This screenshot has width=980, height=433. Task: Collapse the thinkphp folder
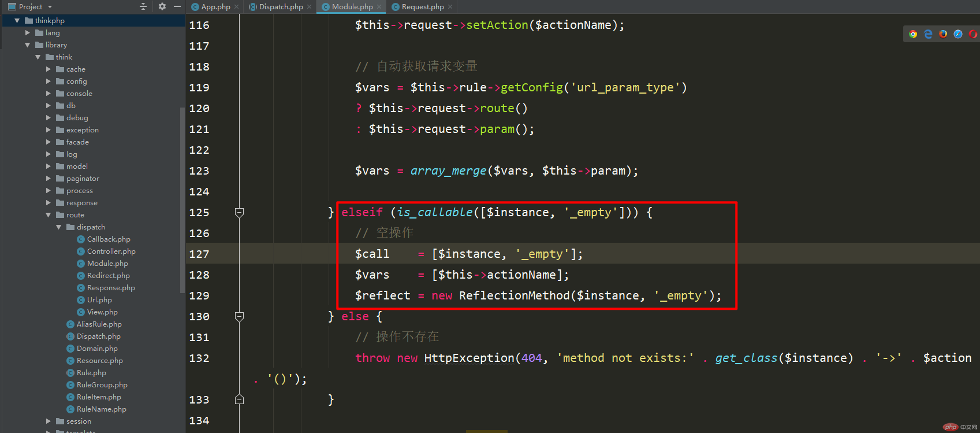pyautogui.click(x=17, y=20)
